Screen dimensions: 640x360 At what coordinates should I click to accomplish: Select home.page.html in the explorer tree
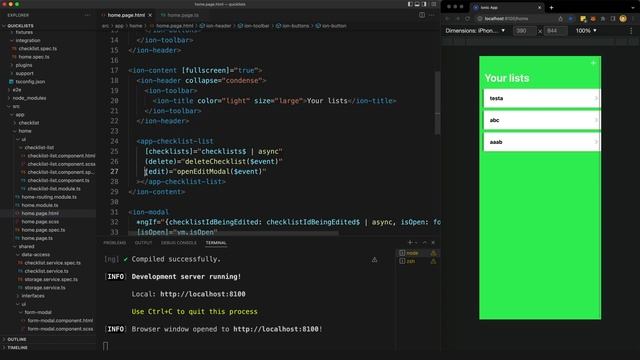[x=40, y=213]
